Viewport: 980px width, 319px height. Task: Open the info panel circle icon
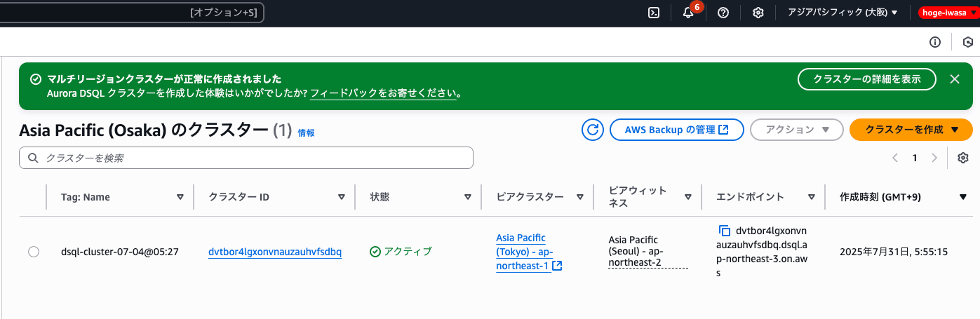pyautogui.click(x=935, y=42)
